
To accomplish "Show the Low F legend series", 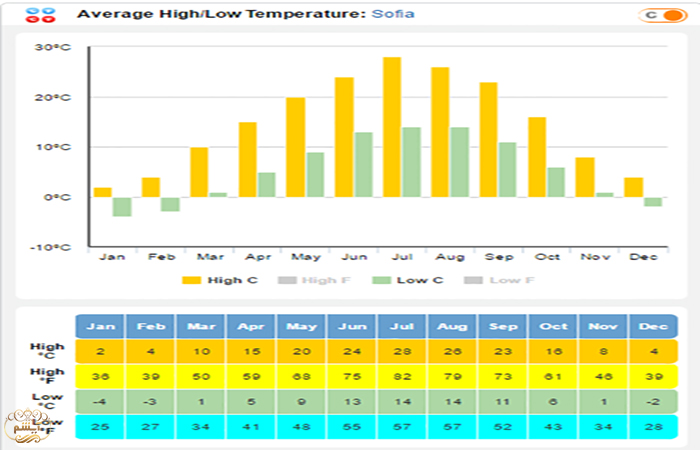I will [499, 280].
